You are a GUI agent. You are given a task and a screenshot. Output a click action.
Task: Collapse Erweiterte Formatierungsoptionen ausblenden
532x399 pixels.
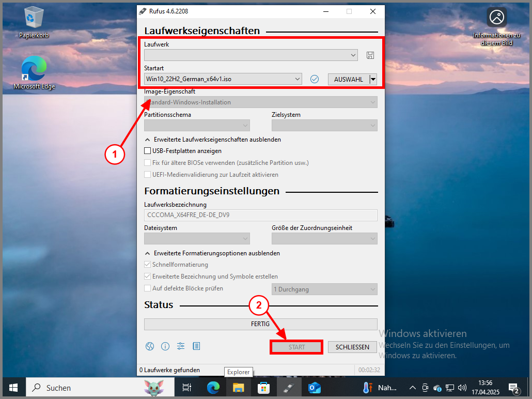213,253
